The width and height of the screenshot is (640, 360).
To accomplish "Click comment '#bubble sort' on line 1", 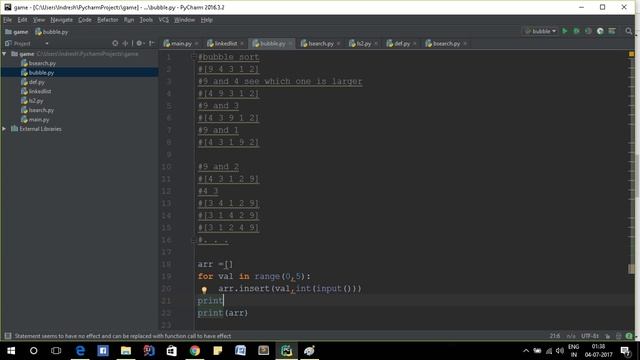I will pyautogui.click(x=228, y=57).
